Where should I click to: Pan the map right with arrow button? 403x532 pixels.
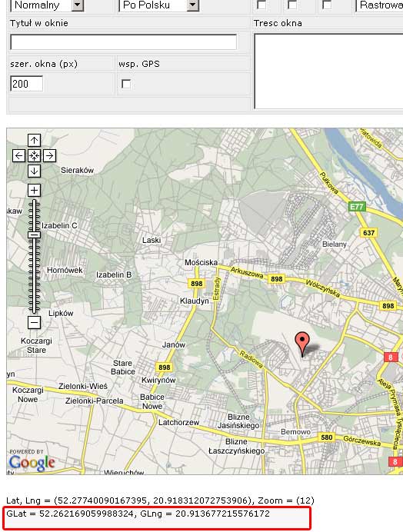point(49,156)
